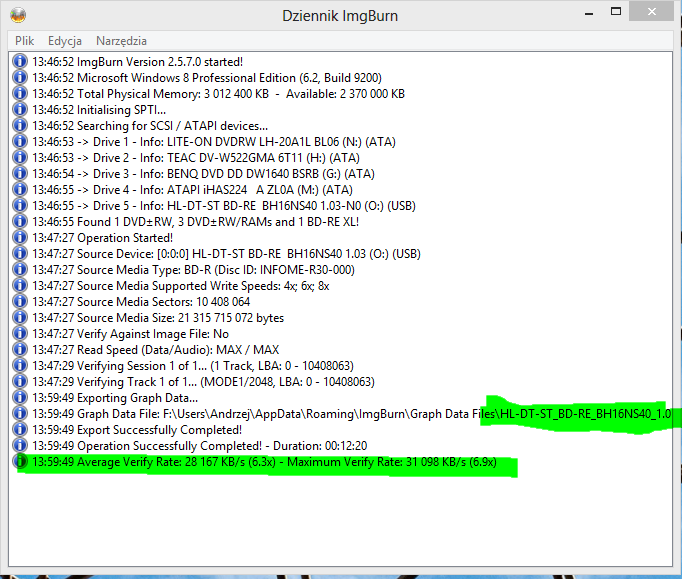Click info icon beside 'Read Speed (Data/Audio)' line

20,349
